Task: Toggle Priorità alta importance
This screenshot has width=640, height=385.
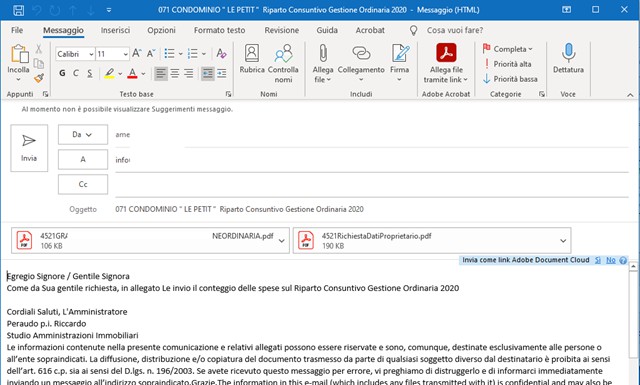Action: 507,64
